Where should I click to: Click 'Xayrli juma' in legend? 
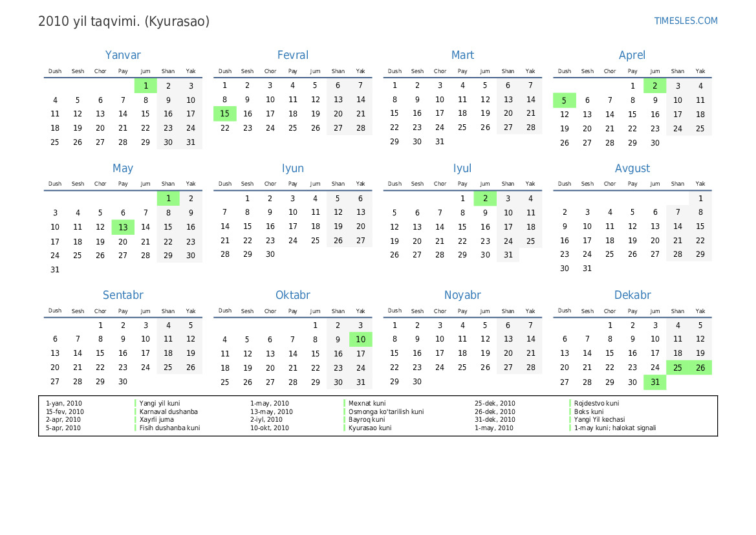click(x=157, y=420)
